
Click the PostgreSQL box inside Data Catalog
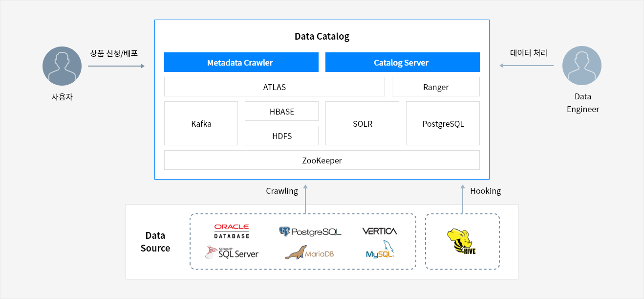point(443,123)
